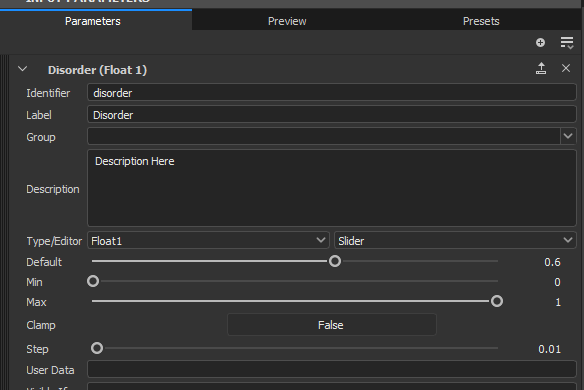Click the Disorder (Float 1) header title
This screenshot has width=584, height=390.
97,70
